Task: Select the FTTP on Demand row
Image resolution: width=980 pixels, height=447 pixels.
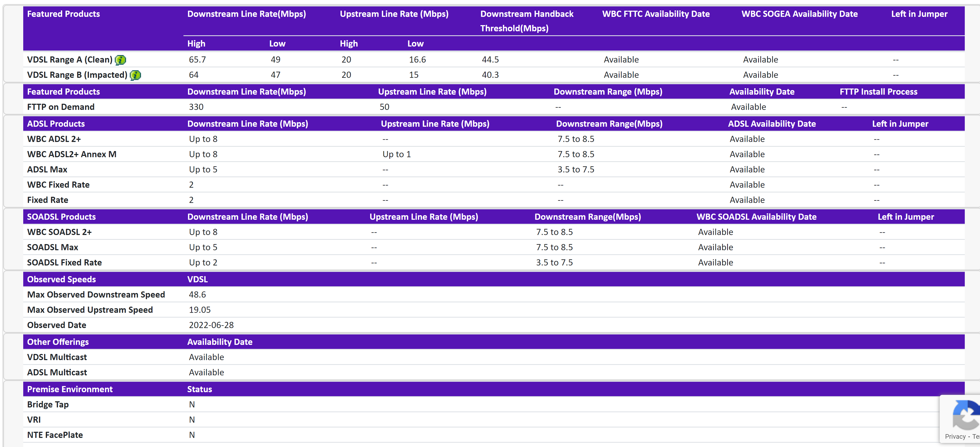Action: tap(61, 107)
